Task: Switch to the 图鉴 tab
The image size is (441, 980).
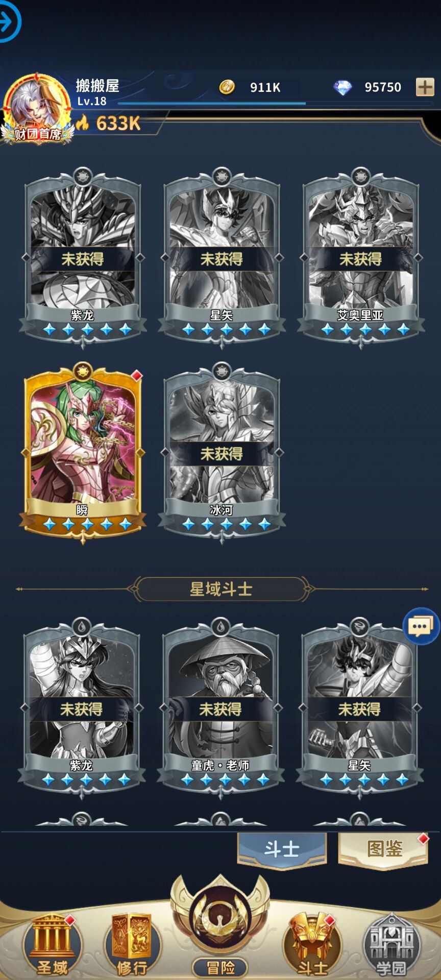Action: click(384, 849)
